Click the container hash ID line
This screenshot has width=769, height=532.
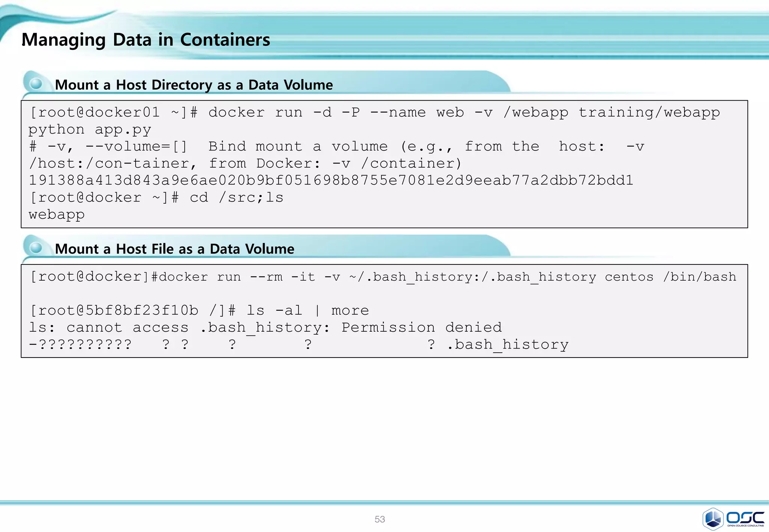tap(330, 180)
